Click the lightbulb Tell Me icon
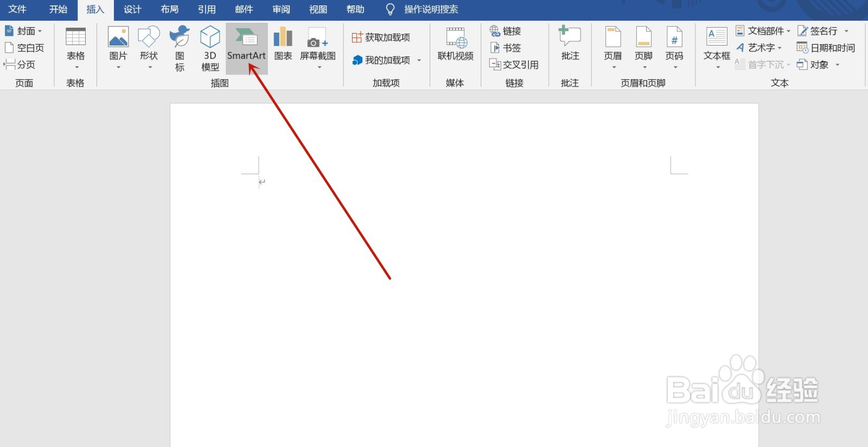868x447 pixels. pos(390,9)
